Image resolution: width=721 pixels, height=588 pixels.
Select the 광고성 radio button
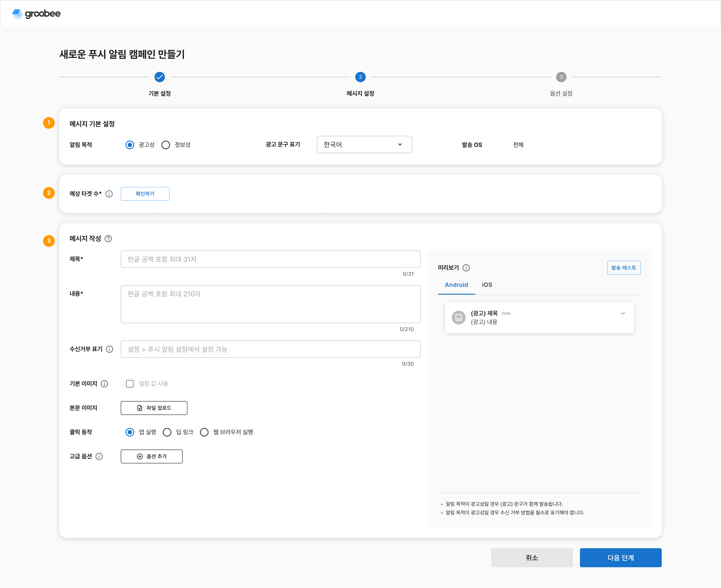coord(130,145)
